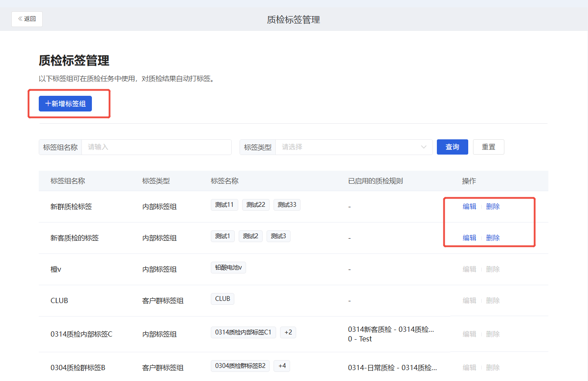Click disabled 删除 in 橙v row
588x381 pixels.
[x=493, y=269]
